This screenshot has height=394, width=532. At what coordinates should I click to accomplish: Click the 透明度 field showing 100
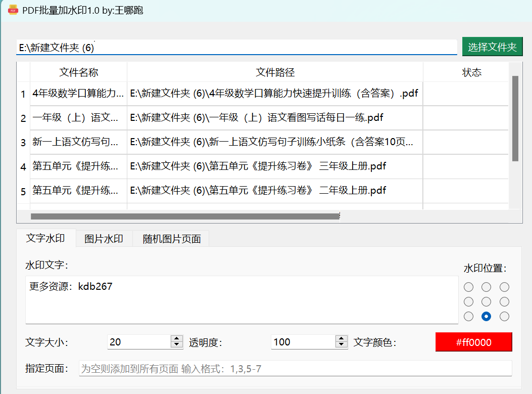(303, 342)
